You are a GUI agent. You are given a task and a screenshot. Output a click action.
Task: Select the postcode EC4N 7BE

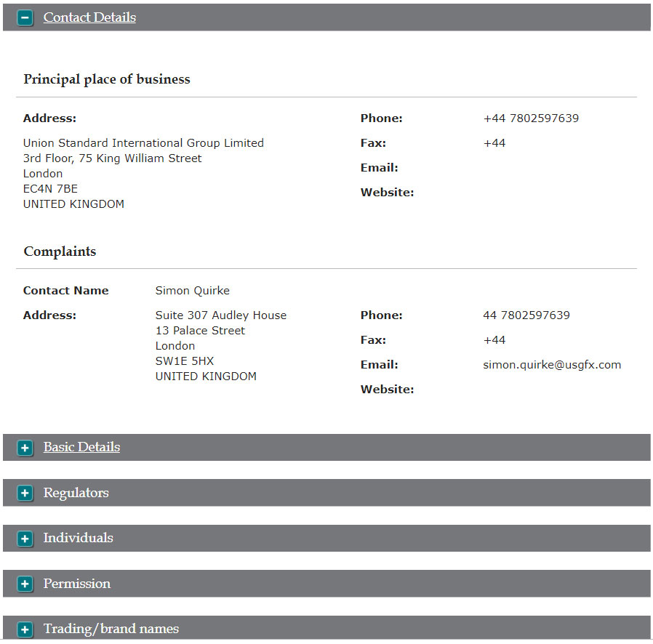pos(50,189)
